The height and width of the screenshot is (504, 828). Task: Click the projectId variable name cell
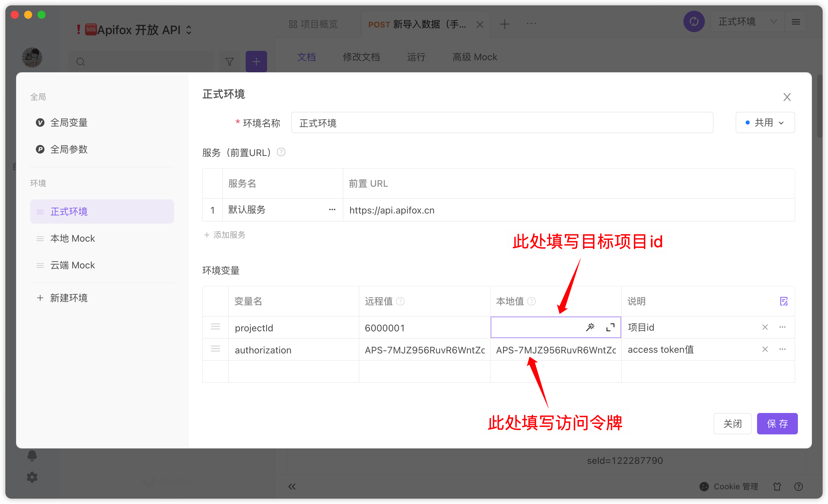294,328
